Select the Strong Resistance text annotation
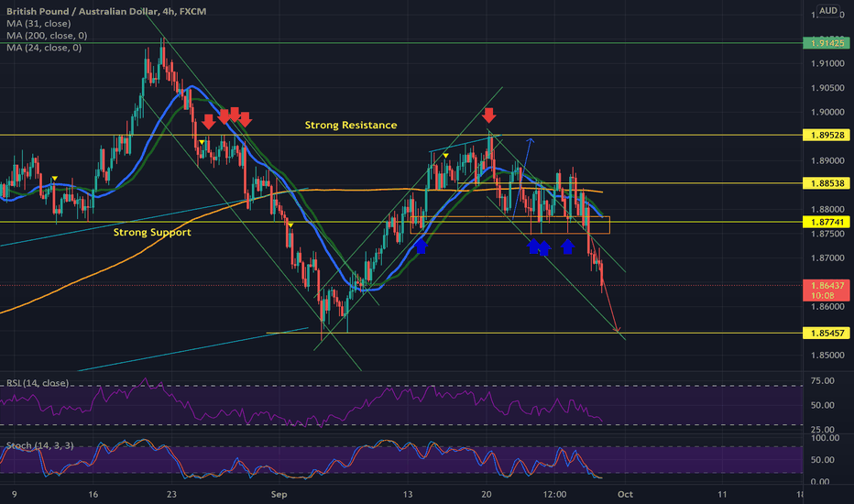The width and height of the screenshot is (854, 504). (x=351, y=125)
